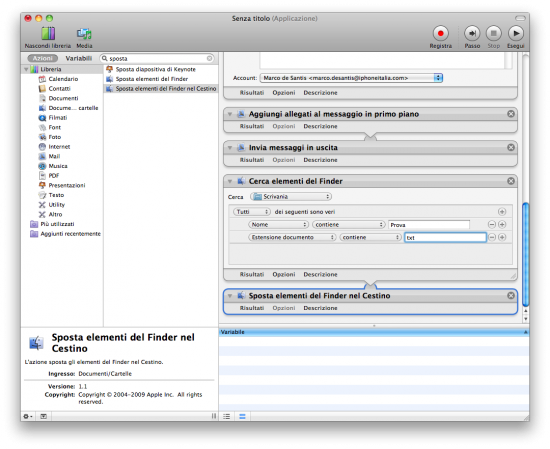Click the workflow vertical scrollbar thumb
550x449 pixels.
coord(525,254)
